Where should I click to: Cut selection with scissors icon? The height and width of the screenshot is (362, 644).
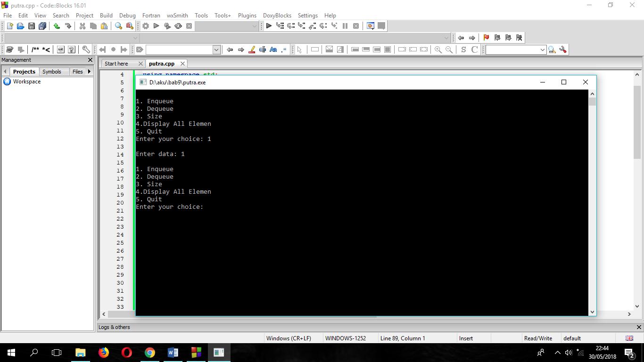[82, 26]
